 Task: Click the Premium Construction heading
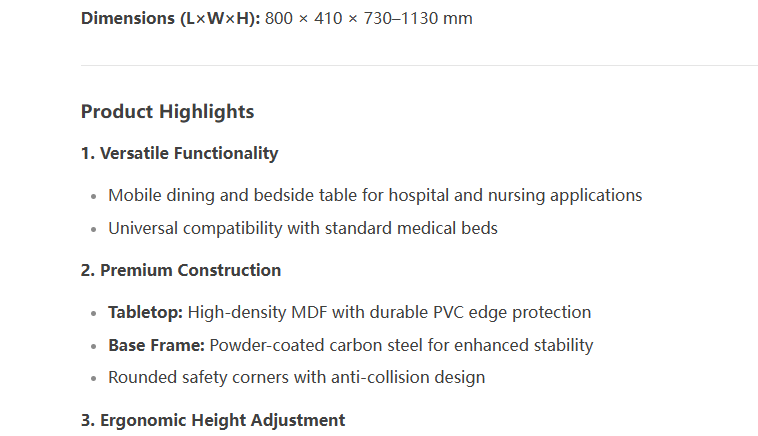pos(181,270)
